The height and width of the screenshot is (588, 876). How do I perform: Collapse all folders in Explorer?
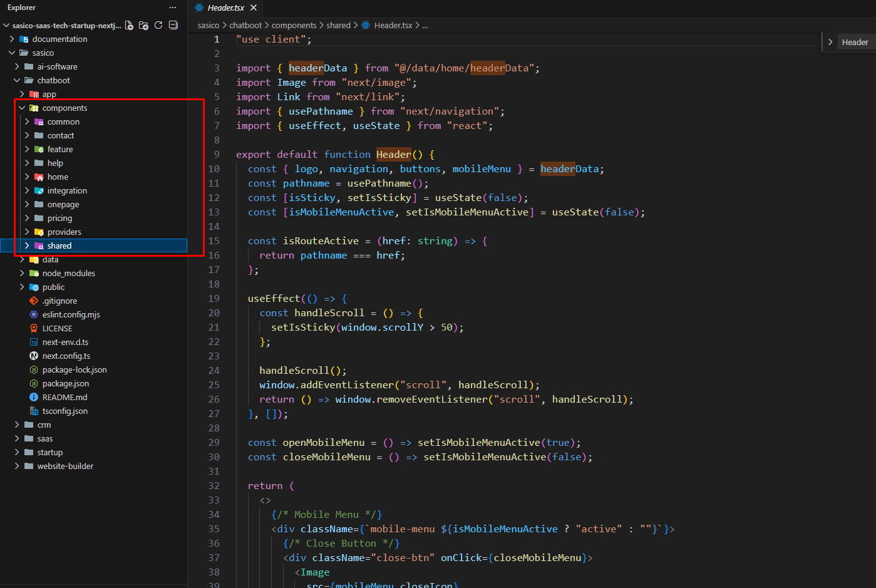pyautogui.click(x=173, y=25)
